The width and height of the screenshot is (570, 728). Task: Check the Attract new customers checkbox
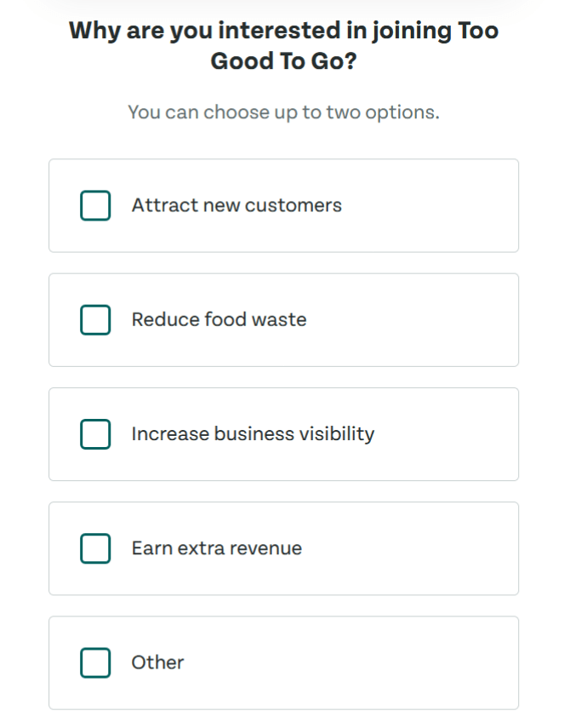95,205
